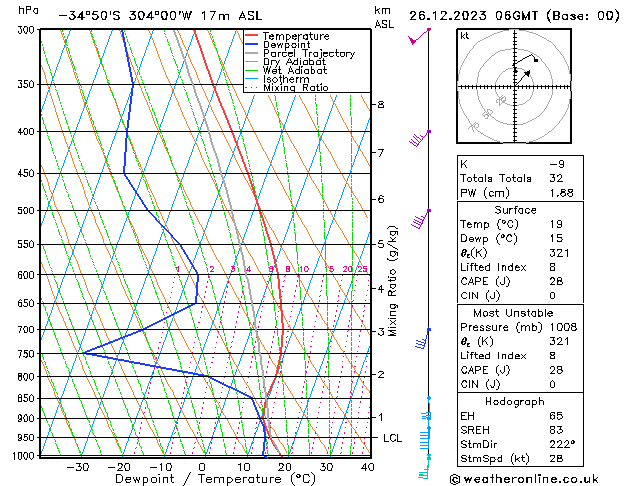Click the purple wind barb at 500 hPa
The height and width of the screenshot is (486, 629).
(420, 219)
